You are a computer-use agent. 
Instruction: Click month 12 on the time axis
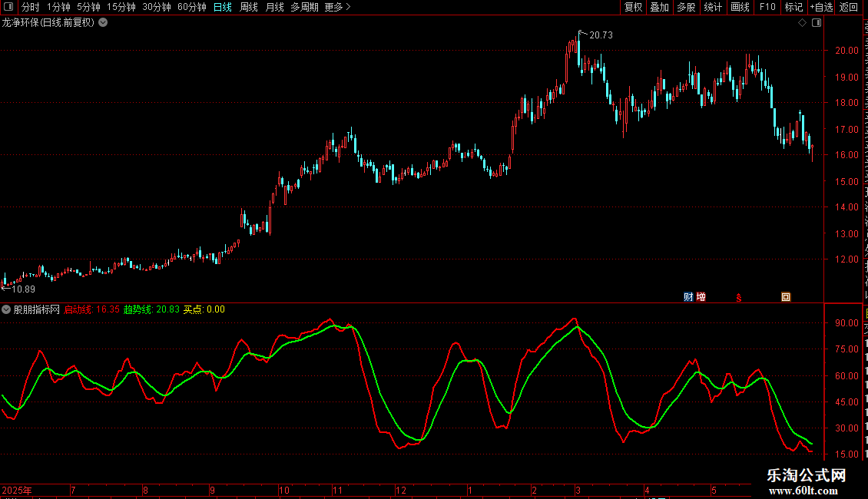pos(401,490)
